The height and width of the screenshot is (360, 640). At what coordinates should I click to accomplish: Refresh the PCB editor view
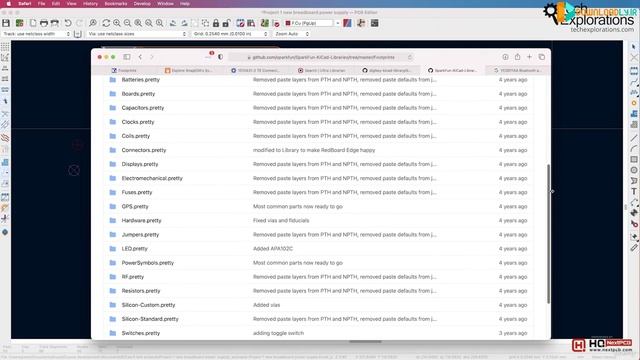click(x=106, y=23)
